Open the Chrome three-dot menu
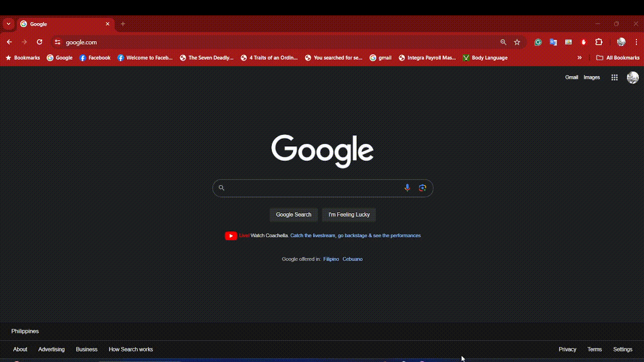644x362 pixels. pyautogui.click(x=636, y=42)
